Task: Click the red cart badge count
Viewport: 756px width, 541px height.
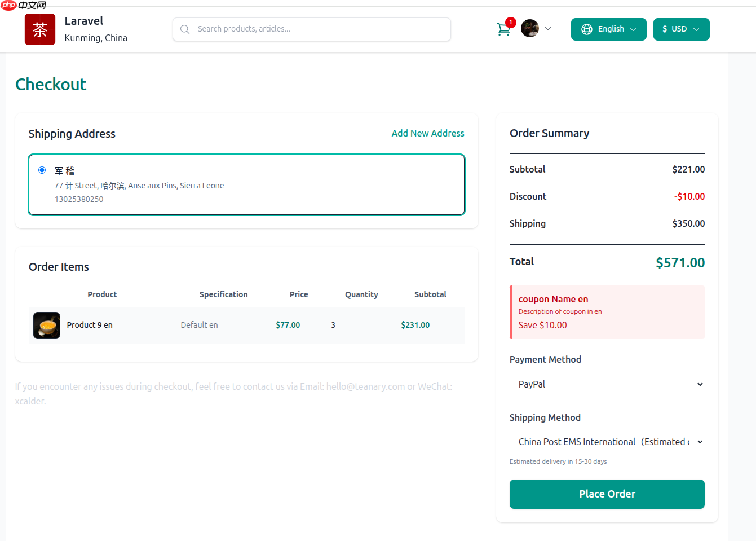Action: 511,23
